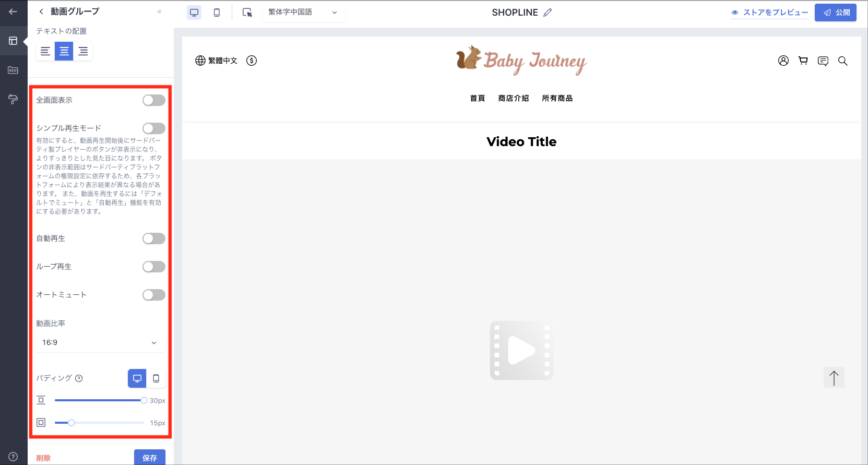Open the store search magnifier icon

[843, 61]
